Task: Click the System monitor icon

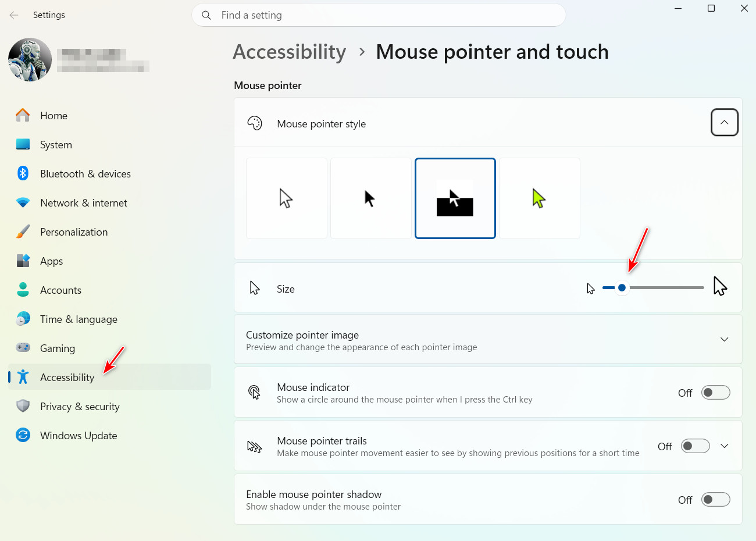Action: 23,144
